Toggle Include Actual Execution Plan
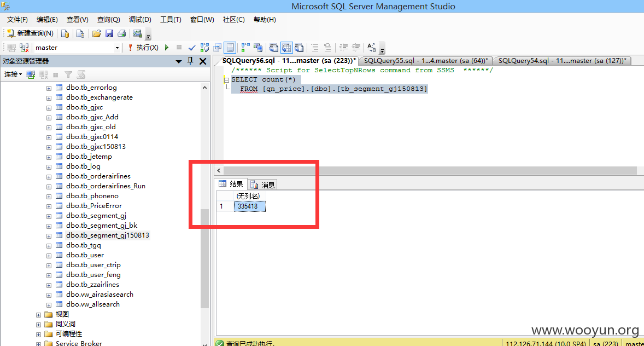This screenshot has height=346, width=644. point(245,48)
